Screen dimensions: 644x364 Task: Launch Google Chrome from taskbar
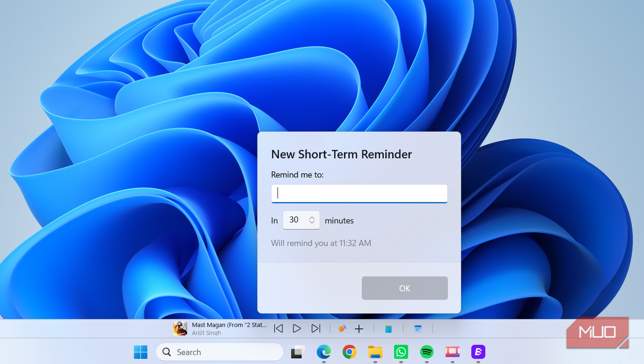[350, 352]
